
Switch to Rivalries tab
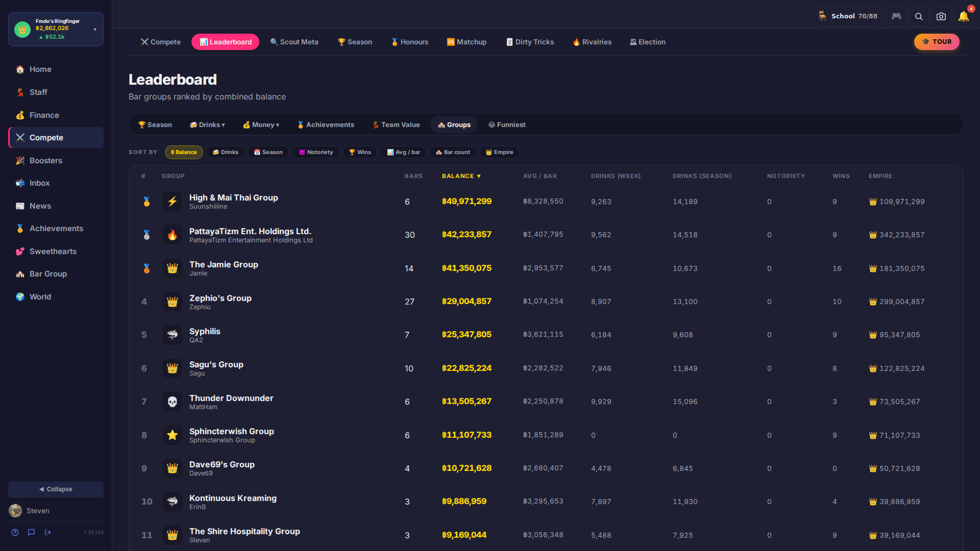click(592, 42)
